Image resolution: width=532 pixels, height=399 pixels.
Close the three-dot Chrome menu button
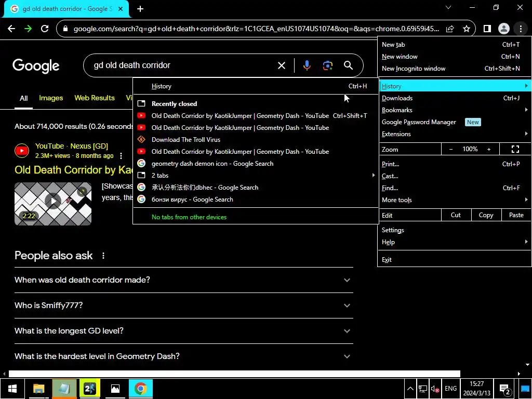521,29
